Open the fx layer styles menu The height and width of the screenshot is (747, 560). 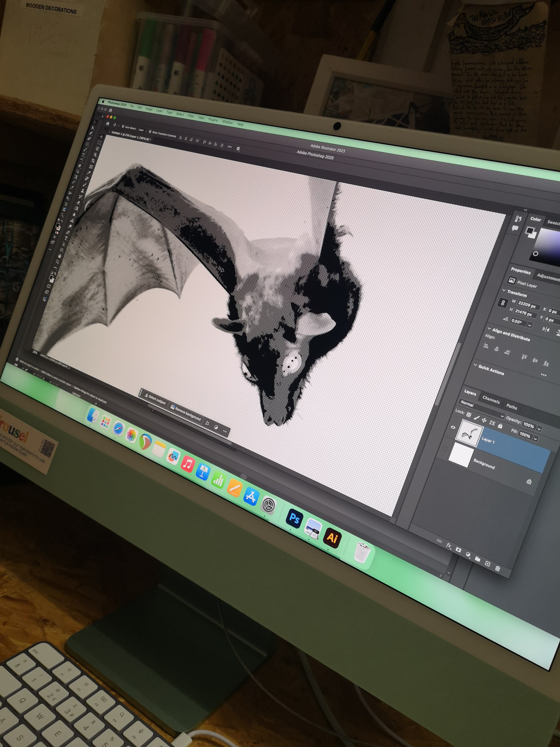coord(448,546)
